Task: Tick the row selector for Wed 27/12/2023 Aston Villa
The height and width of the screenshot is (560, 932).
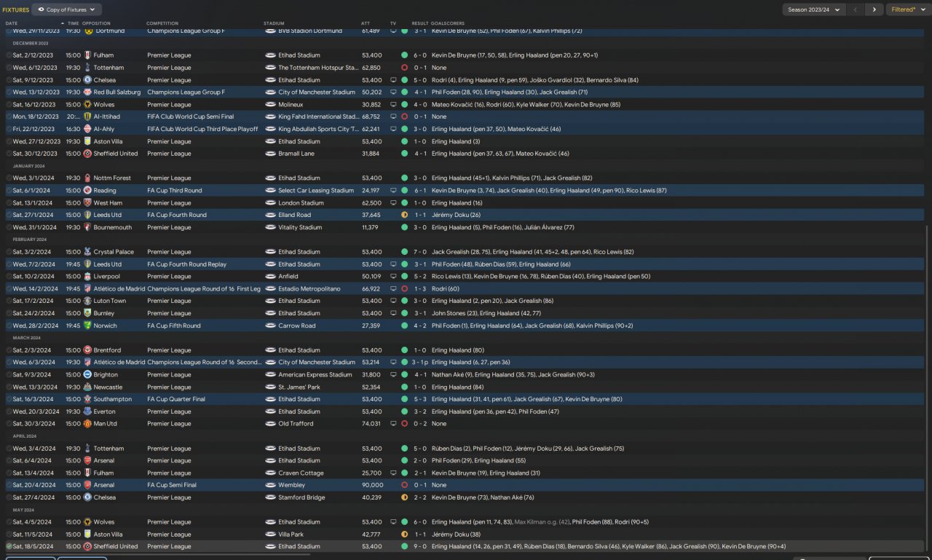Action: (x=9, y=141)
